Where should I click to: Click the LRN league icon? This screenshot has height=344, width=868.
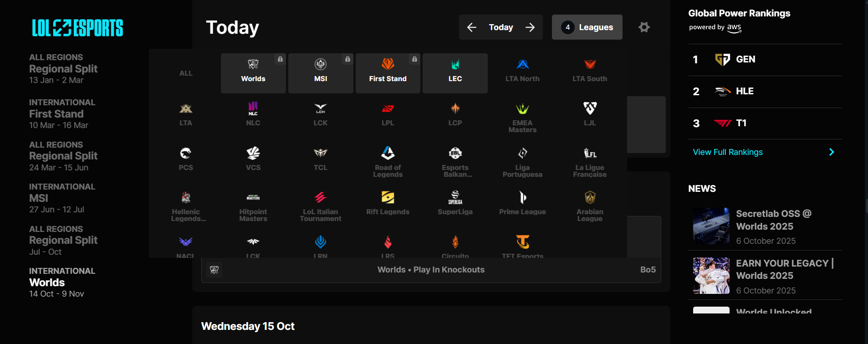pos(321,241)
